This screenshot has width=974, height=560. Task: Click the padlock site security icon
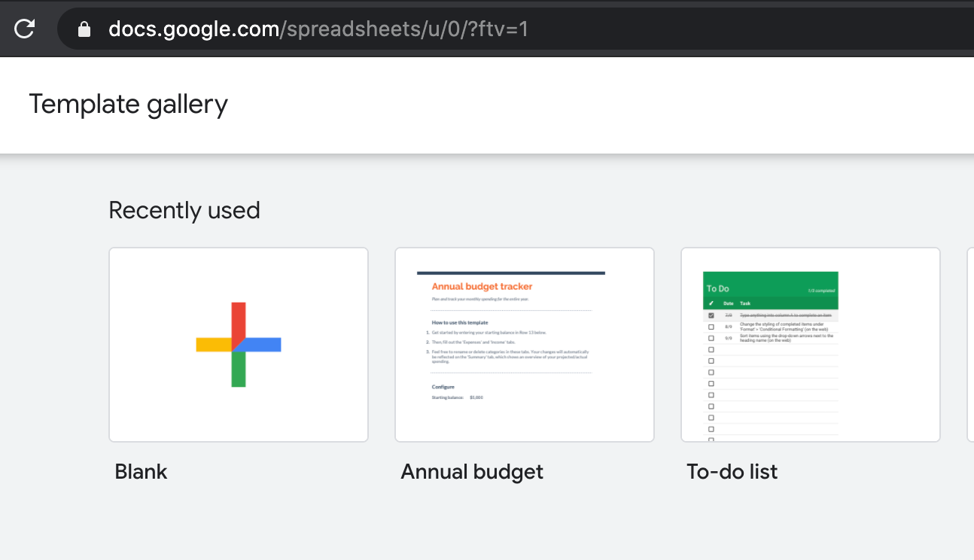[84, 29]
